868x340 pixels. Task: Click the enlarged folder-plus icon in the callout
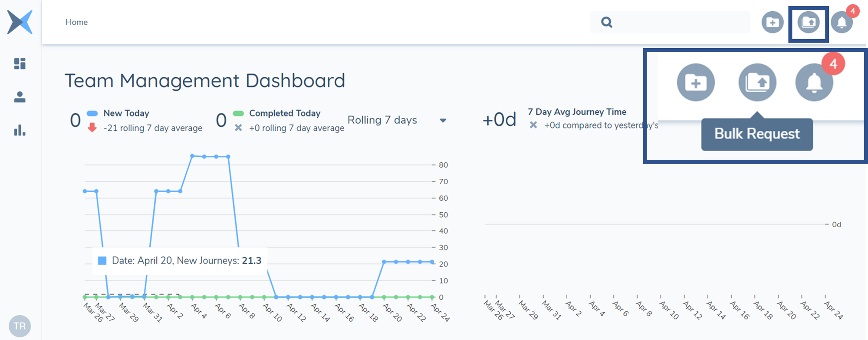click(x=696, y=83)
